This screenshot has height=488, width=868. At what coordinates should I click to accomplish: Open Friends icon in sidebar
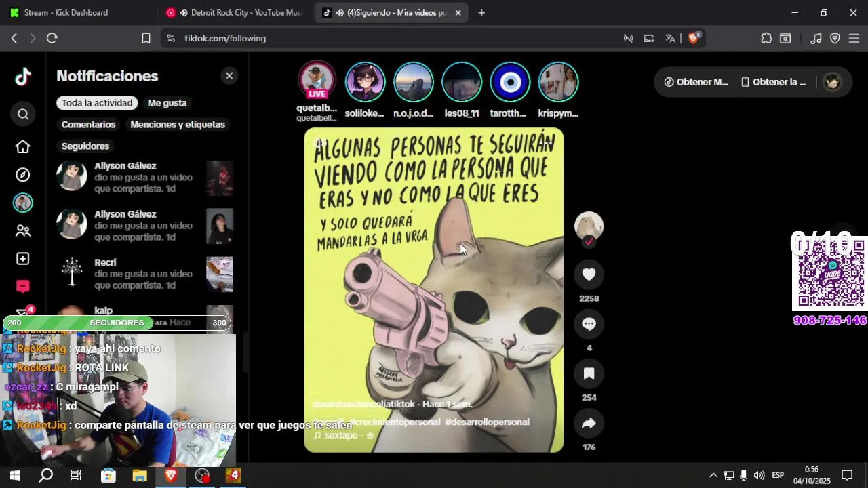click(x=23, y=230)
